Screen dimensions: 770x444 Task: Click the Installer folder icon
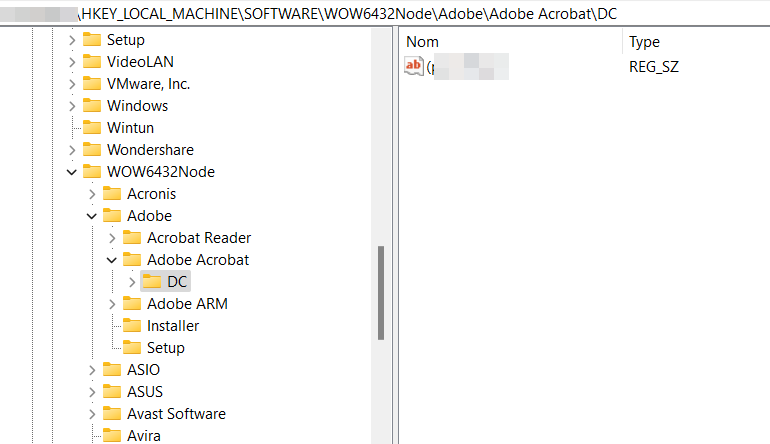tap(132, 326)
